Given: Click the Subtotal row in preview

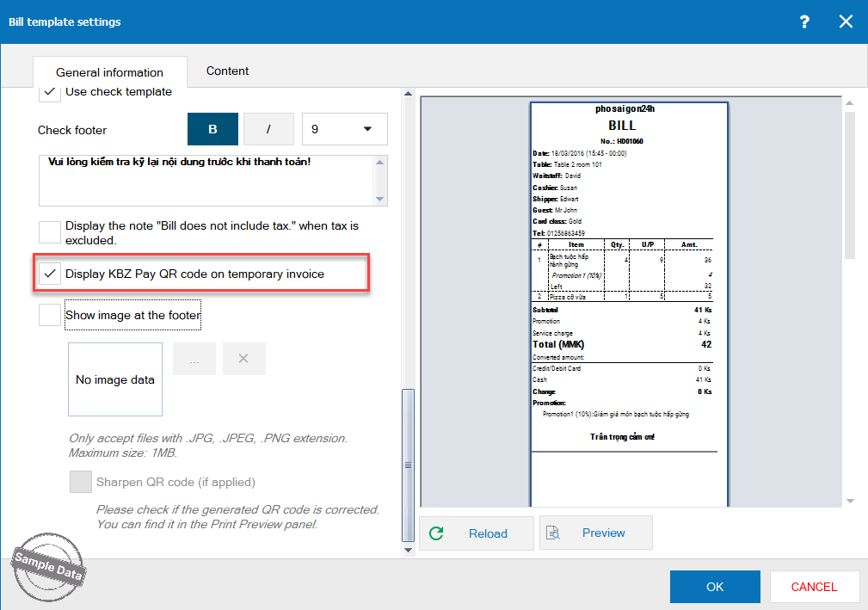Looking at the screenshot, I should pos(622,310).
